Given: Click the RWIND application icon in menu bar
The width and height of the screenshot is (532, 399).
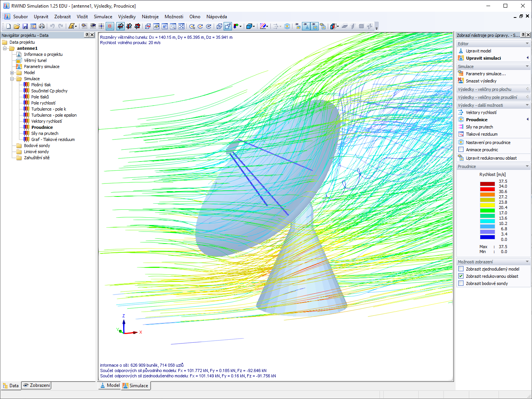Looking at the screenshot, I should [x=7, y=17].
